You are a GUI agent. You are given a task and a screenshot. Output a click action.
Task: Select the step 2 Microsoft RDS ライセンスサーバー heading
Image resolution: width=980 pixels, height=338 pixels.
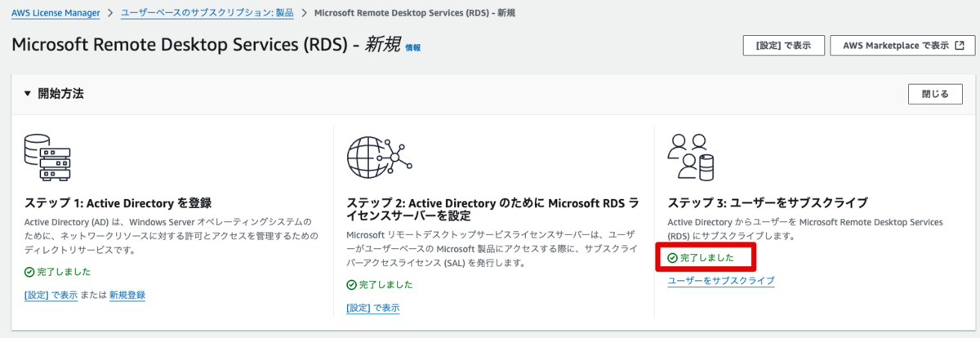tap(492, 209)
